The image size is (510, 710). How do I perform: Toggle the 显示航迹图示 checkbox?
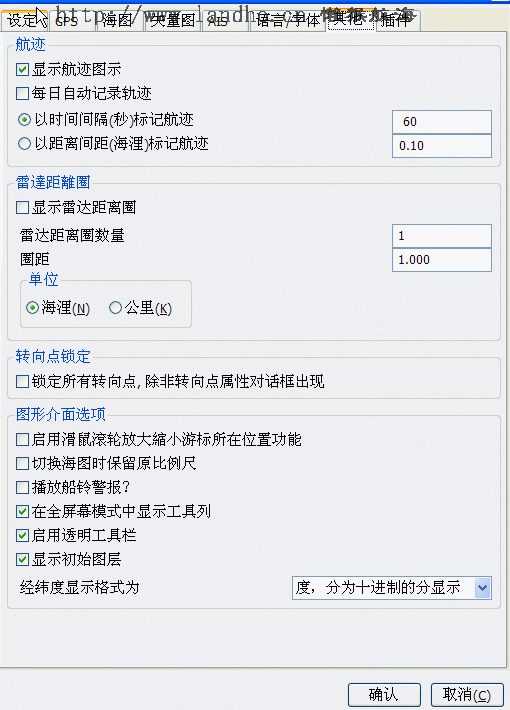point(22,70)
